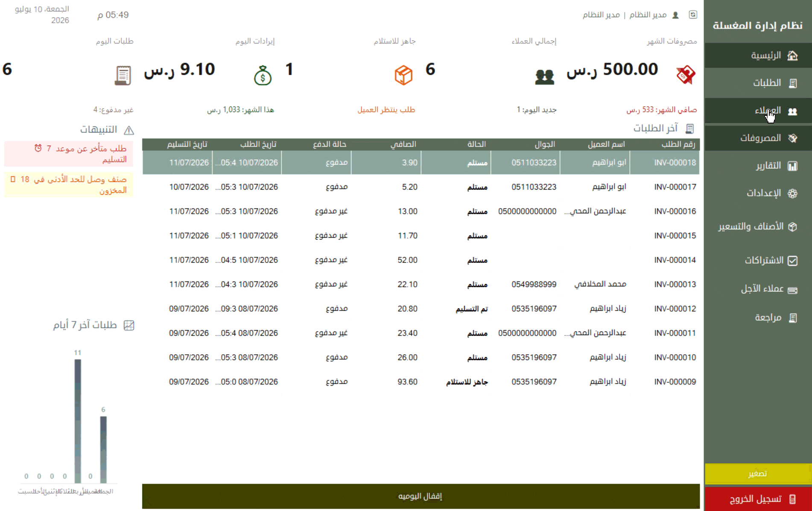Image resolution: width=812 pixels, height=511 pixels.
Task: Open الإعدادات menu item
Action: pyautogui.click(x=758, y=194)
